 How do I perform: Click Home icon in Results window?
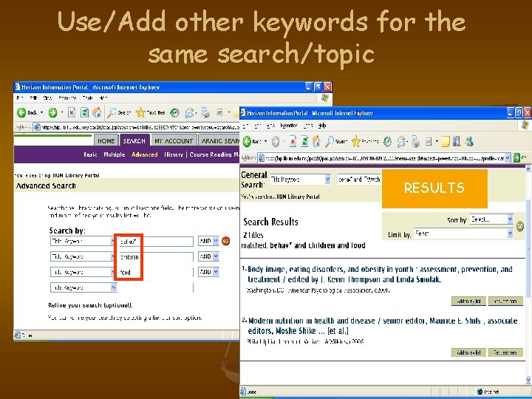click(316, 141)
